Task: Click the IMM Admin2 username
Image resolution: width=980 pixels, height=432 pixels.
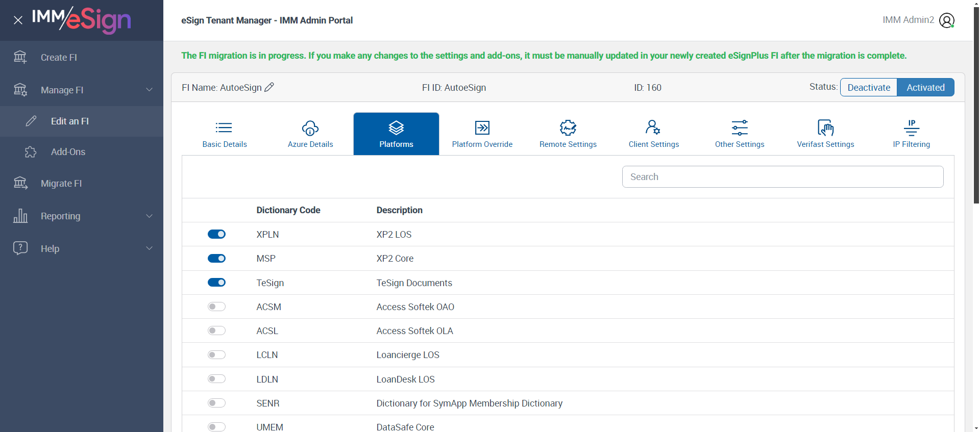Action: coord(908,20)
